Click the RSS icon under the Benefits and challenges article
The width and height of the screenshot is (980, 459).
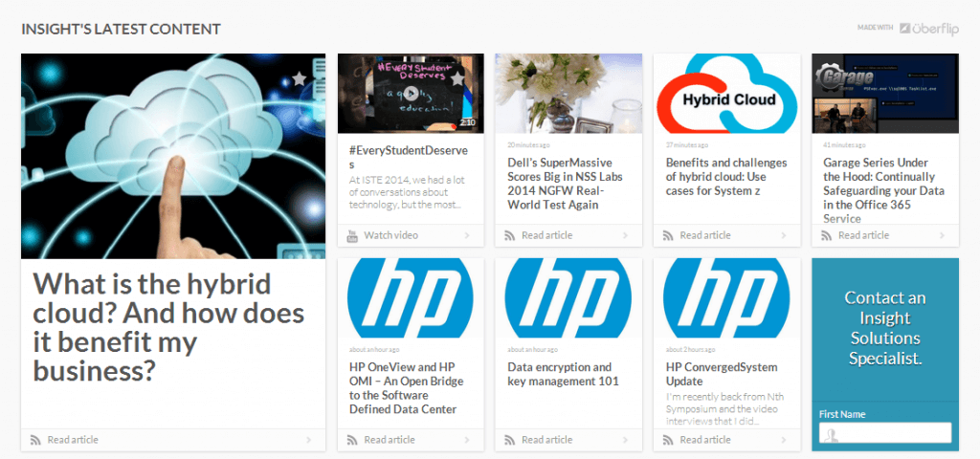coord(667,235)
